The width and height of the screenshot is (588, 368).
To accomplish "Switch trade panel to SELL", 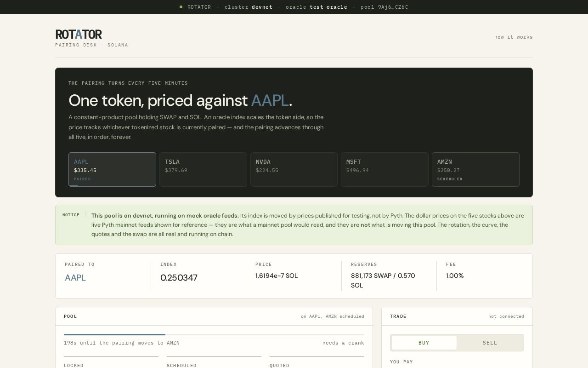I will click(490, 343).
